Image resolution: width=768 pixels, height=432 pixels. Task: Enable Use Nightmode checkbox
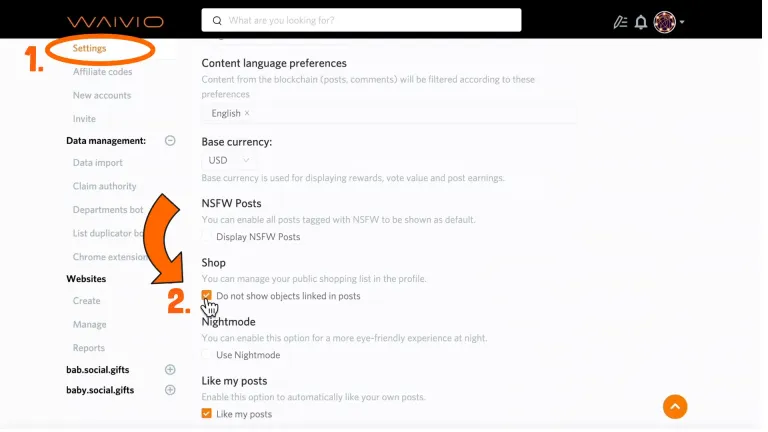click(207, 355)
